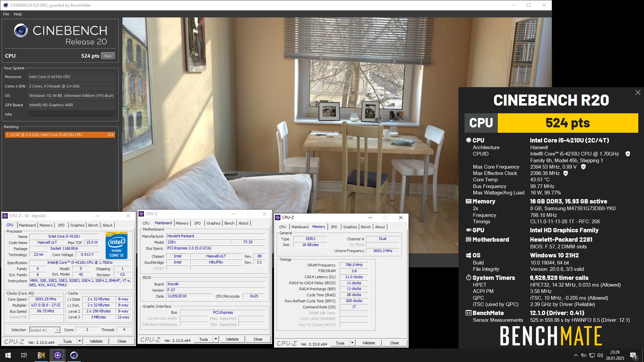Click the GPU card icon in BenchMate panel

tap(469, 230)
